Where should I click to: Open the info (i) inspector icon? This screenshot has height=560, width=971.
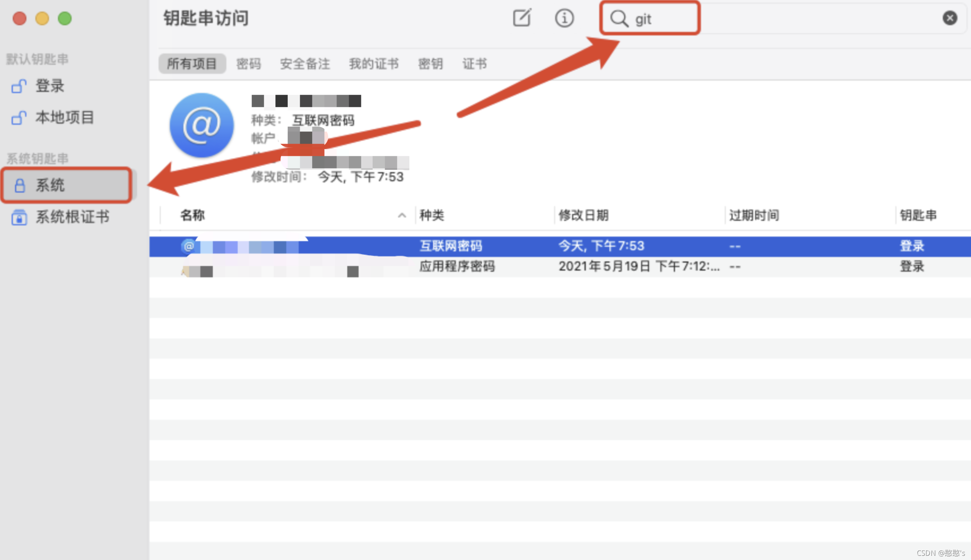click(x=564, y=18)
